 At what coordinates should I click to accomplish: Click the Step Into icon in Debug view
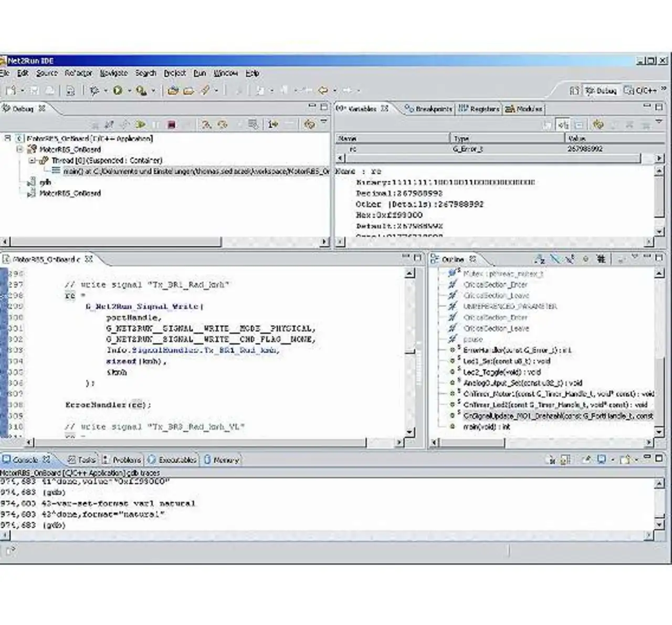point(206,124)
